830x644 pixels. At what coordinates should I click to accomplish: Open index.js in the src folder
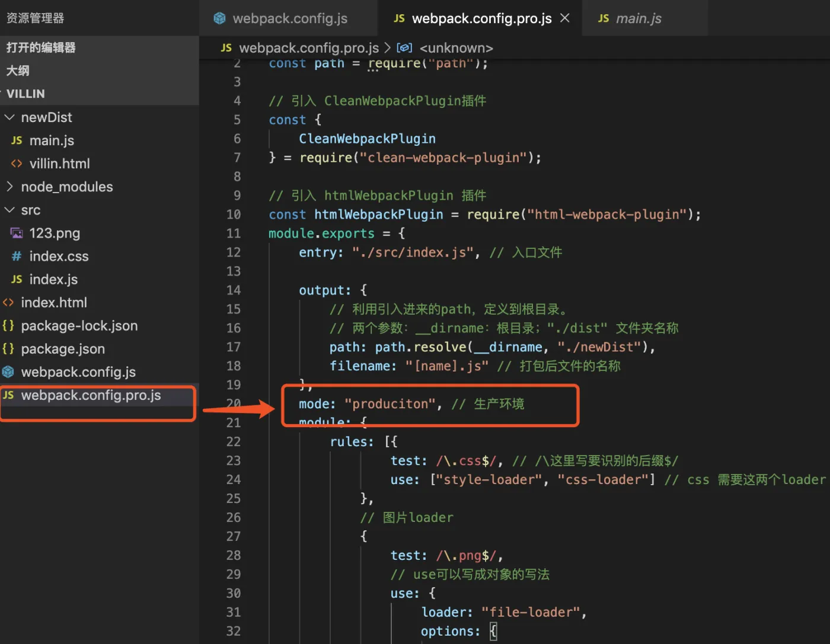pyautogui.click(x=100, y=279)
